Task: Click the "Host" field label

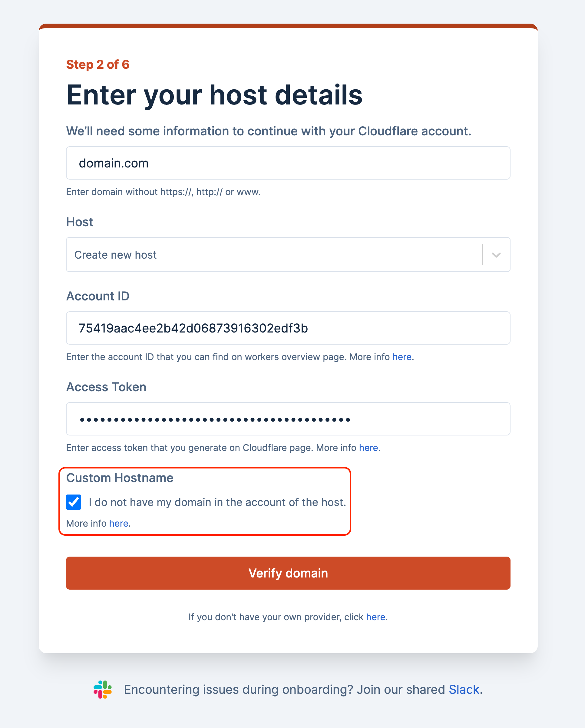Action: pyautogui.click(x=80, y=222)
